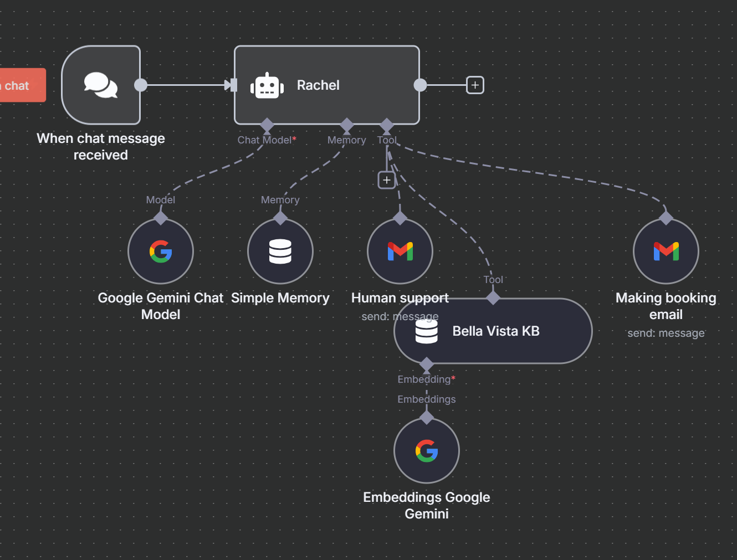The height and width of the screenshot is (560, 737).
Task: Click the Bella Vista KB database icon
Action: [427, 331]
